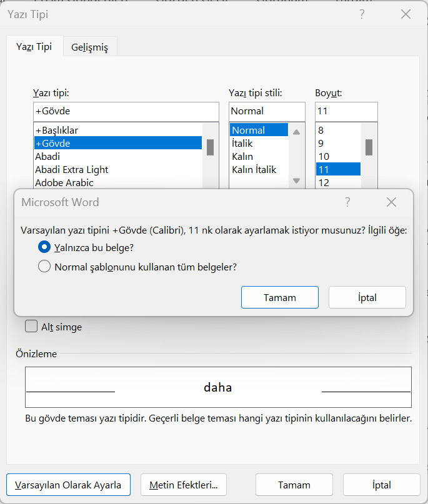
Task: Click Varsayılan Olarak Ayarla button
Action: (68, 485)
